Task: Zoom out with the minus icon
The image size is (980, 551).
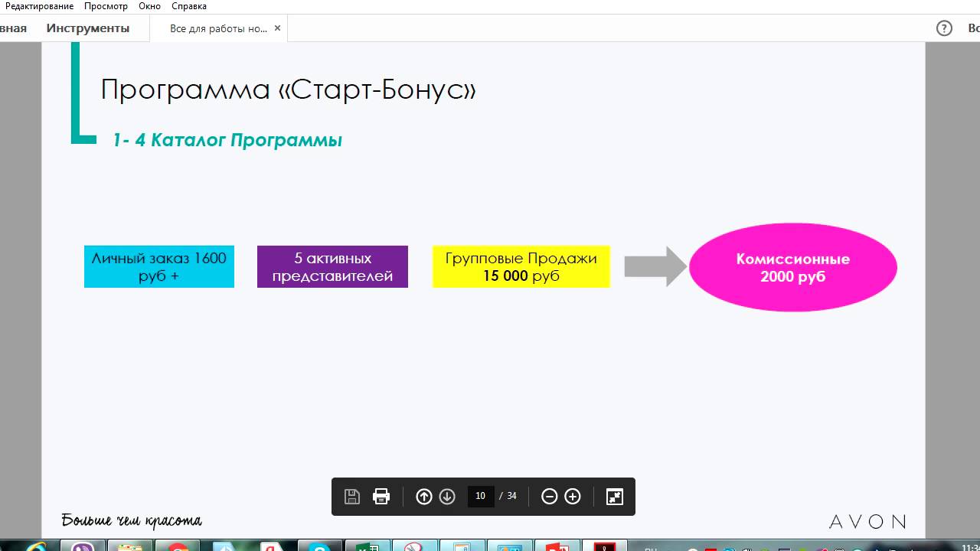Action: tap(549, 497)
